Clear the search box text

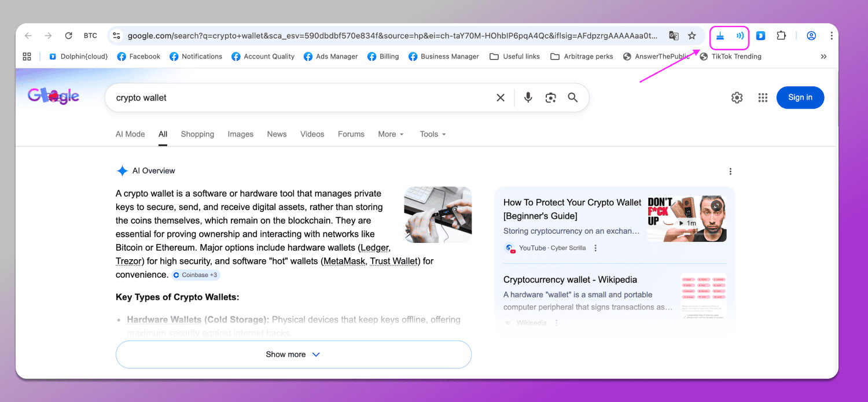pyautogui.click(x=501, y=98)
